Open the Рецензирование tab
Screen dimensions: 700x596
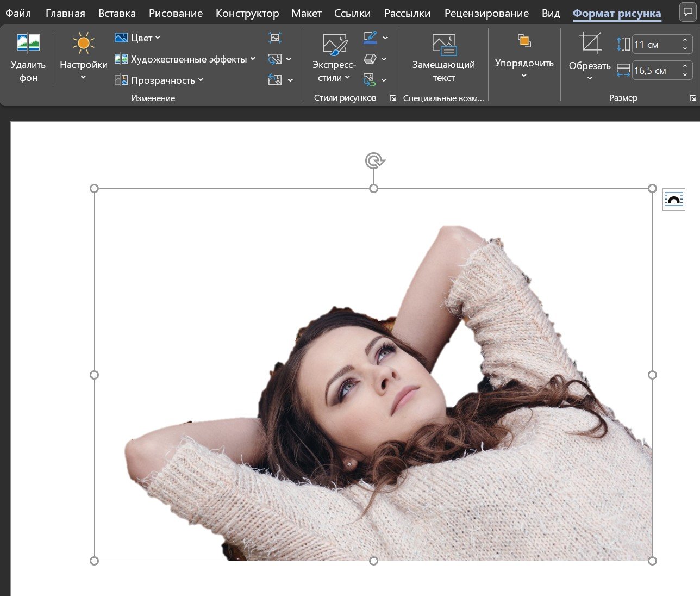click(486, 13)
